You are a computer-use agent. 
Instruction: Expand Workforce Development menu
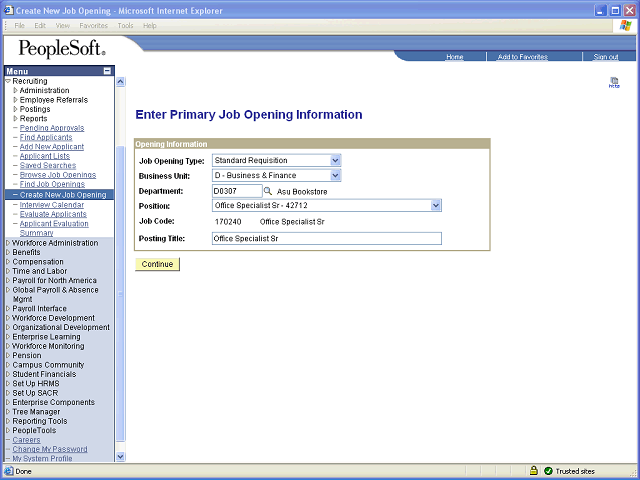pos(8,318)
